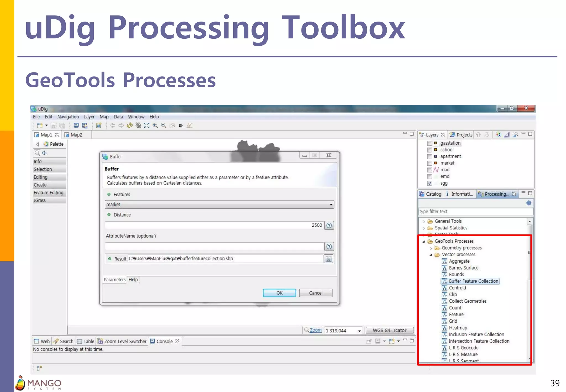Collapse the Palette with the left arrow

coord(38,144)
